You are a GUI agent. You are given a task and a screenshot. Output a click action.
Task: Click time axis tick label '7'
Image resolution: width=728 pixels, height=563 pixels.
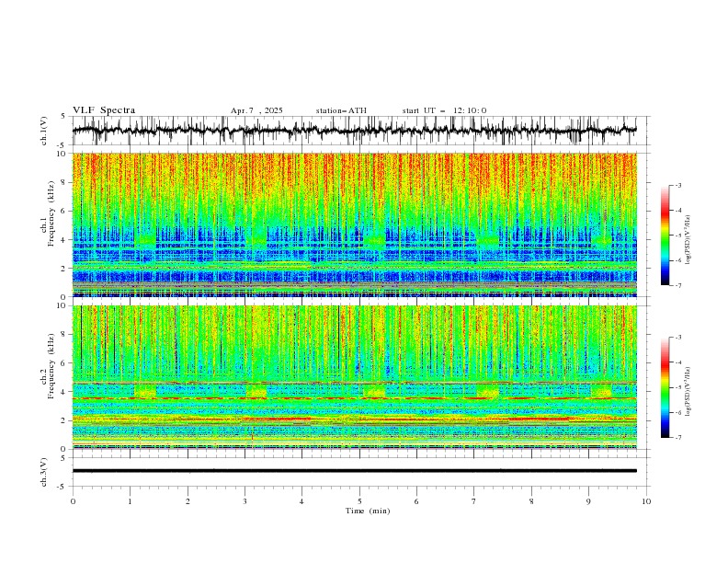[x=474, y=501]
